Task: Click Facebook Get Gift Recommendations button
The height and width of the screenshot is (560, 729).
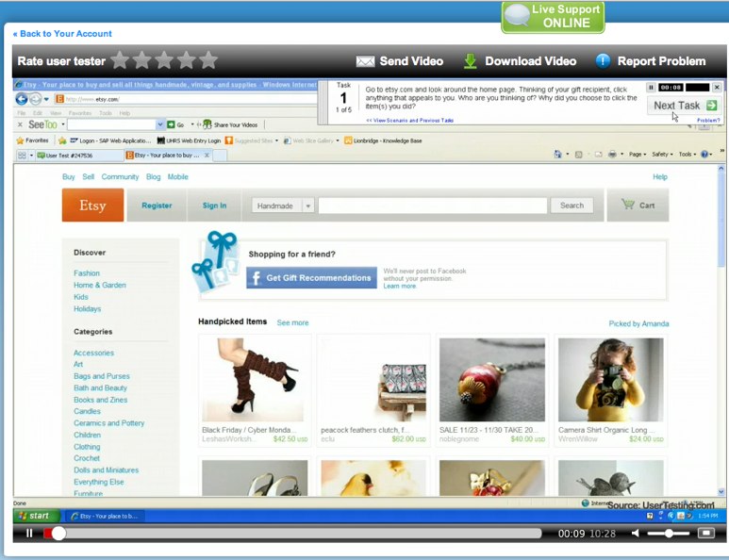Action: [x=311, y=277]
